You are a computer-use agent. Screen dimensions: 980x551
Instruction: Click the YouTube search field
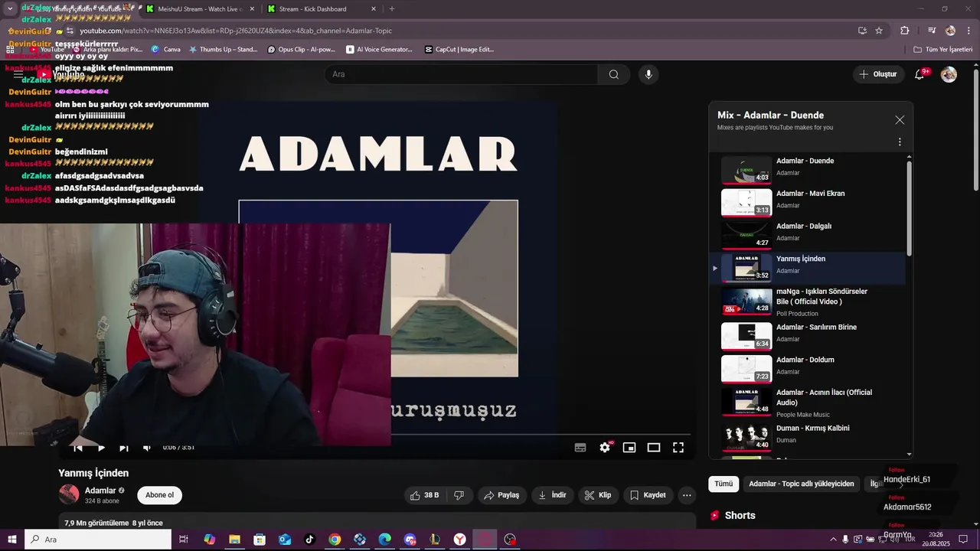click(461, 74)
